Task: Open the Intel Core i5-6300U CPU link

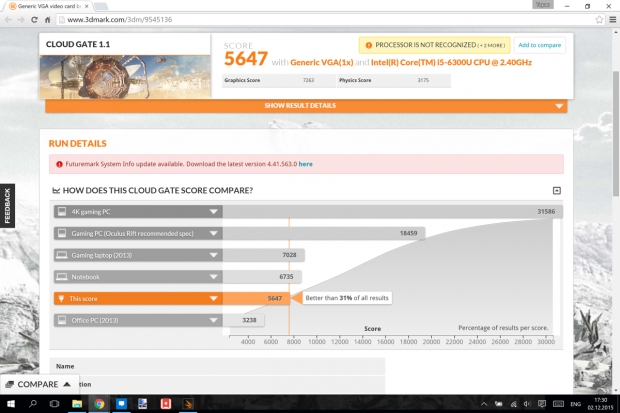Action: pos(451,63)
